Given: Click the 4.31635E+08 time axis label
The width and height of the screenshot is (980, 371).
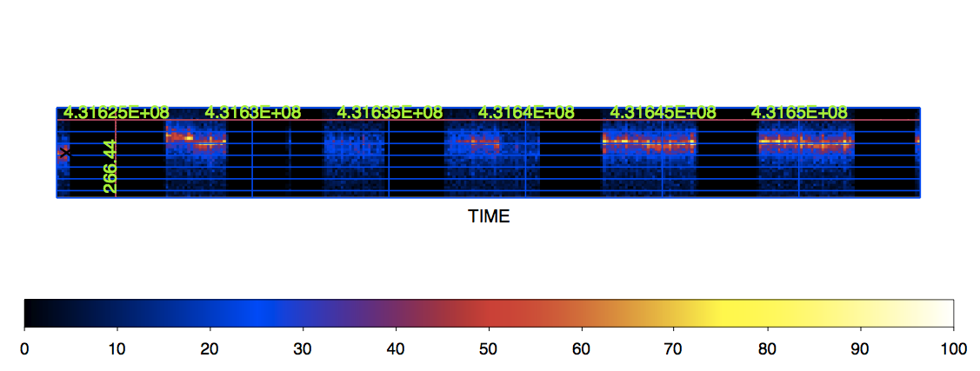Looking at the screenshot, I should pyautogui.click(x=390, y=112).
